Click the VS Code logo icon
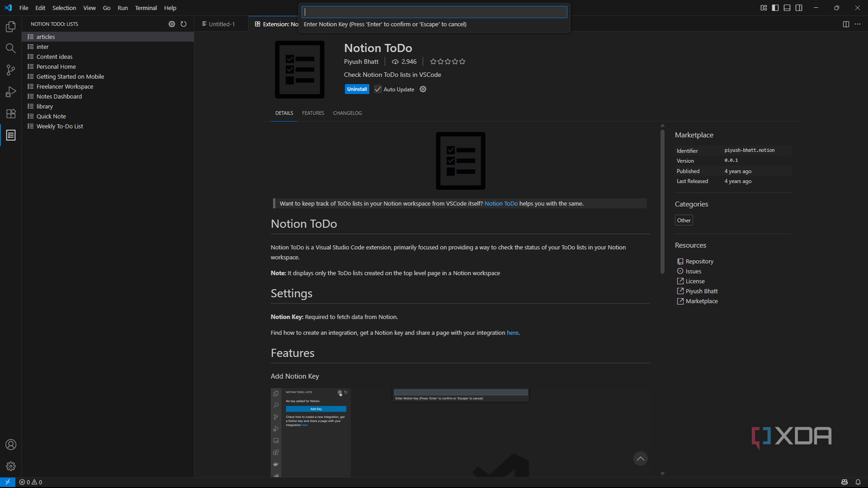The image size is (868, 488). click(8, 8)
